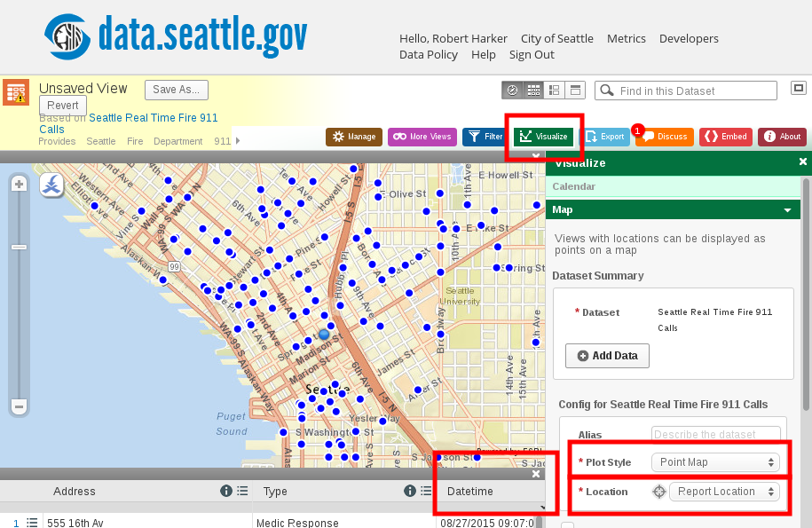Click the row number 1 link
This screenshot has width=812, height=528.
click(x=16, y=524)
